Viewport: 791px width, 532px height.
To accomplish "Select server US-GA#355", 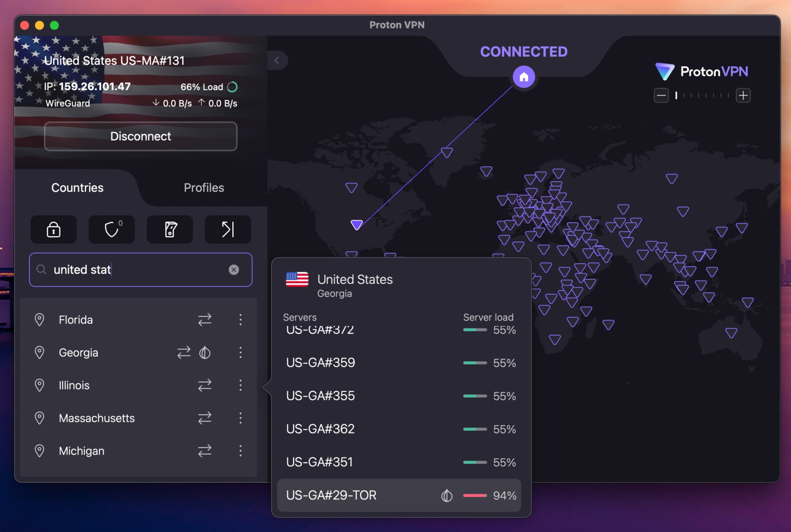I will (400, 396).
